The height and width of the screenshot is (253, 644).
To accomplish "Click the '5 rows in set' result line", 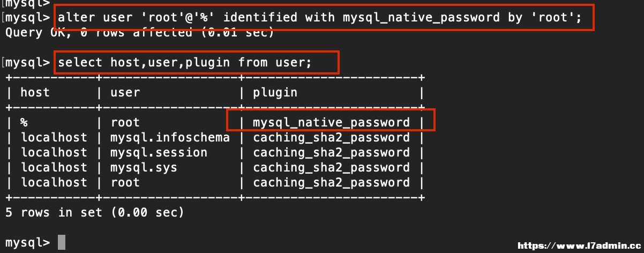I will pos(94,213).
